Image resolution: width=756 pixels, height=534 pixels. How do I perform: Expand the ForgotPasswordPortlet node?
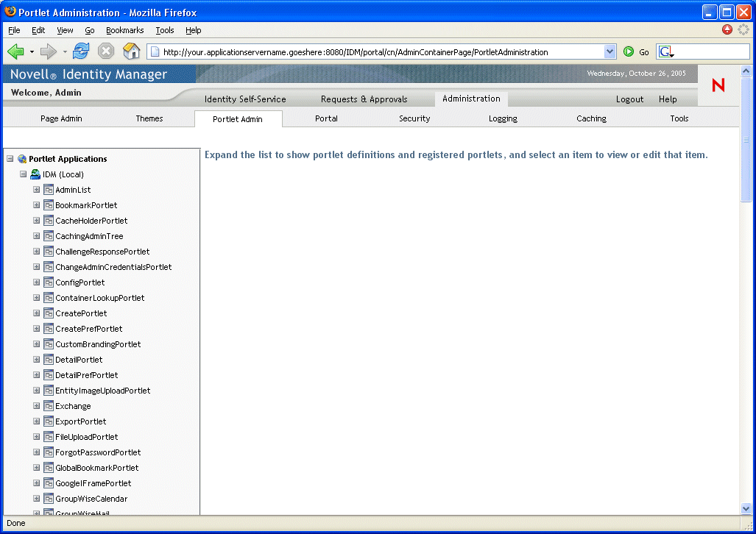[x=36, y=452]
